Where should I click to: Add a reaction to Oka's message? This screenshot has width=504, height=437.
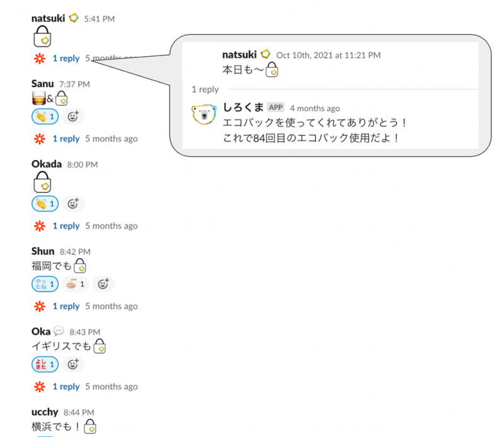click(73, 365)
